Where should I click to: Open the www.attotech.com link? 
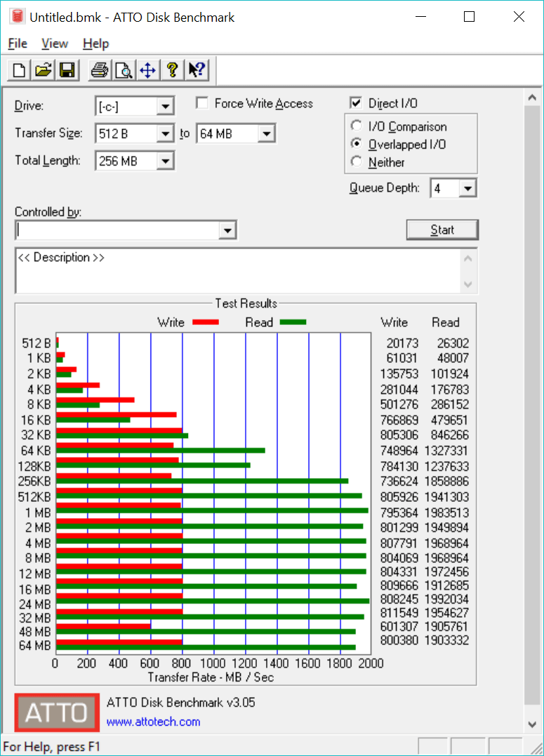coord(153,722)
